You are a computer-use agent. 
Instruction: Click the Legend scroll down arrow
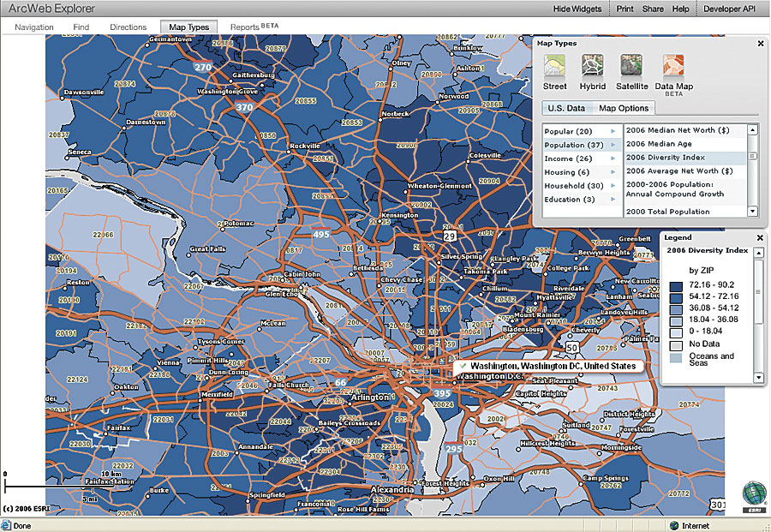(759, 378)
